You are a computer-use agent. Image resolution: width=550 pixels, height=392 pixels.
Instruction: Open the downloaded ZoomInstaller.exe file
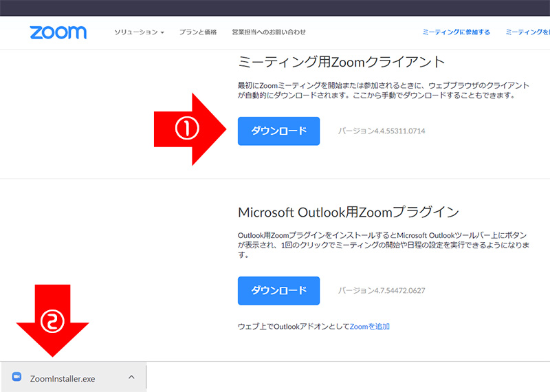pyautogui.click(x=63, y=378)
